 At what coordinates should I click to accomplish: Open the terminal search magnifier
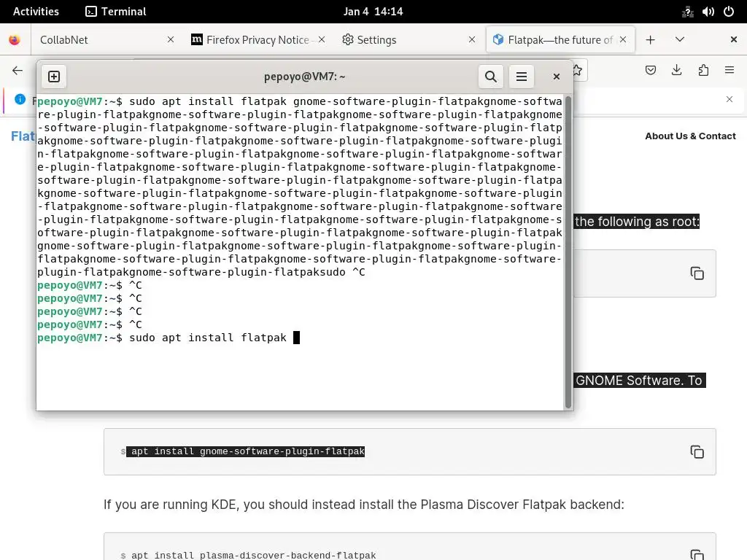(x=491, y=77)
